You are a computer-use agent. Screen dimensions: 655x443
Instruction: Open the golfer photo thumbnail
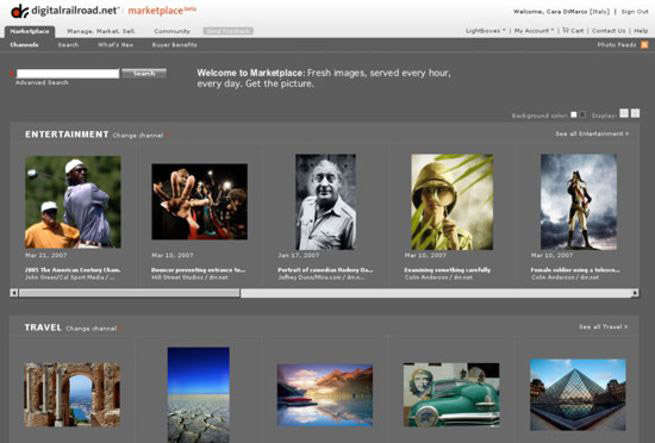(73, 202)
